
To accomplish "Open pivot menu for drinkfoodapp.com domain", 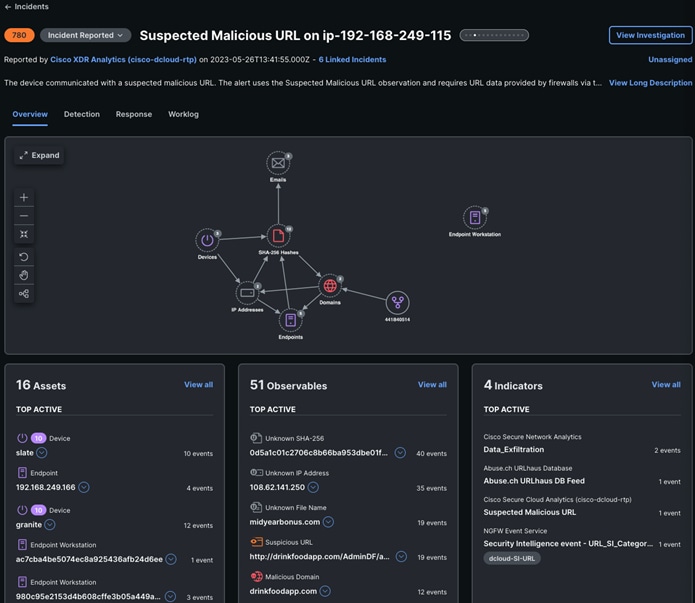I will click(325, 591).
